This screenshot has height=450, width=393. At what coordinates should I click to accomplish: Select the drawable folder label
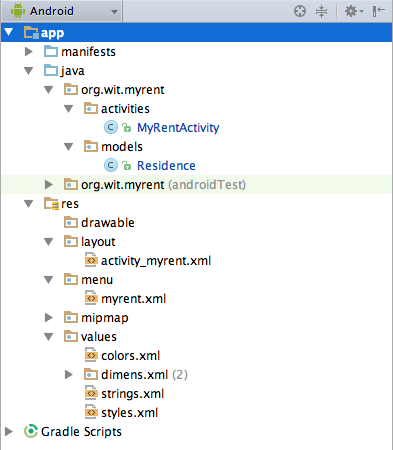(x=108, y=223)
